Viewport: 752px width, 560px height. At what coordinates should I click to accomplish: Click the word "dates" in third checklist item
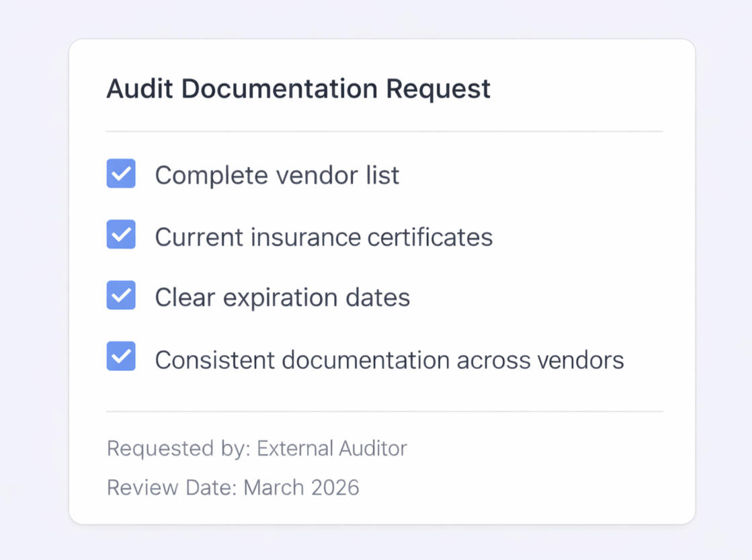(x=385, y=297)
